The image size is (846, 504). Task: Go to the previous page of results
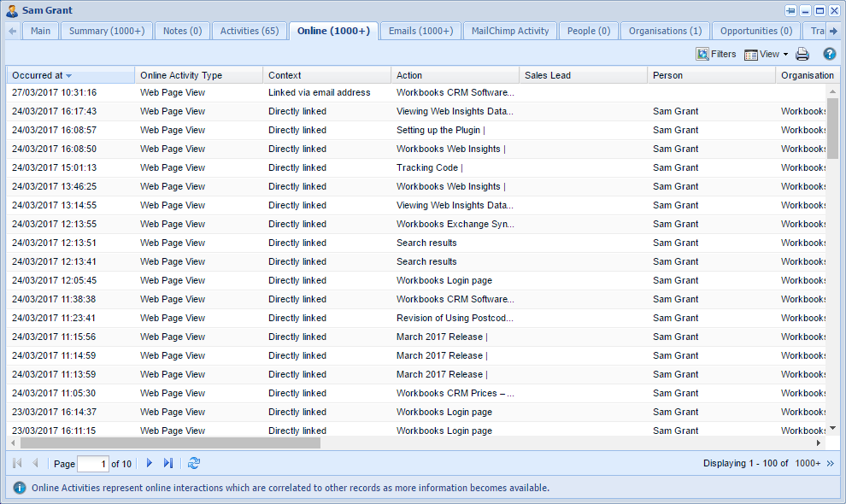pyautogui.click(x=36, y=463)
